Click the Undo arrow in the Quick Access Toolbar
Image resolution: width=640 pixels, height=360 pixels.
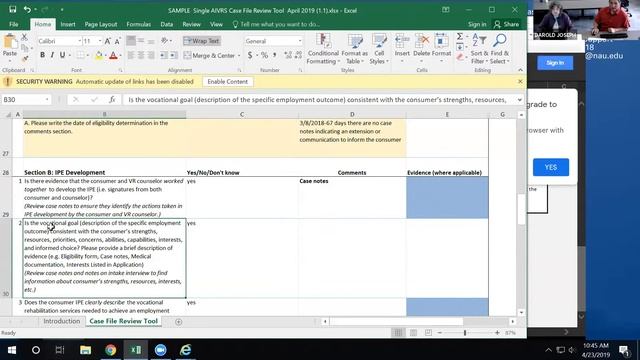[27, 9]
